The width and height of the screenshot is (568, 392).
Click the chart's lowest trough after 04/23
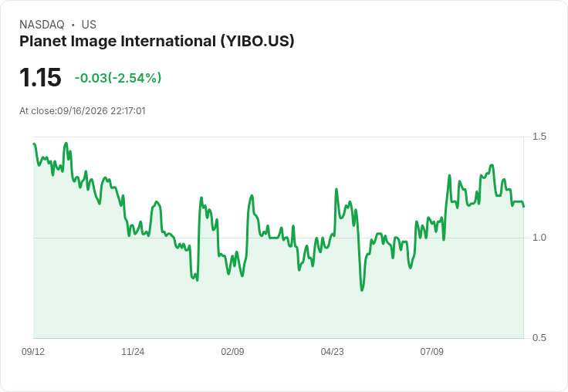click(x=362, y=290)
